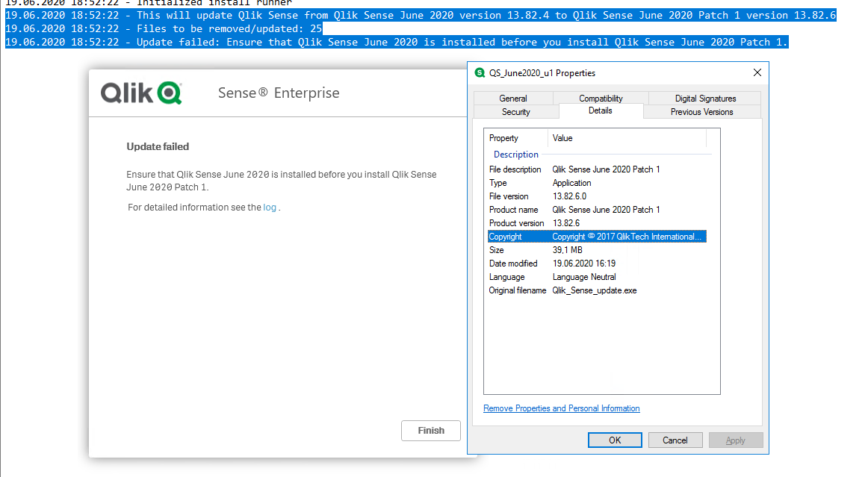Open the General tab in Properties

[512, 98]
